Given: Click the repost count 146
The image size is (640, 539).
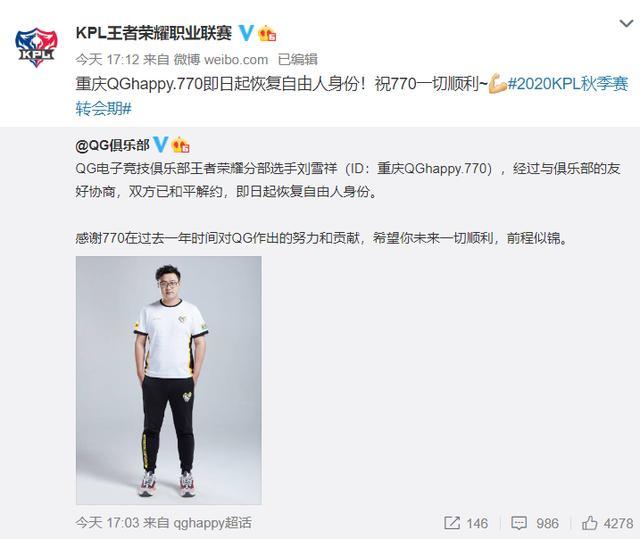Looking at the screenshot, I should tap(477, 523).
